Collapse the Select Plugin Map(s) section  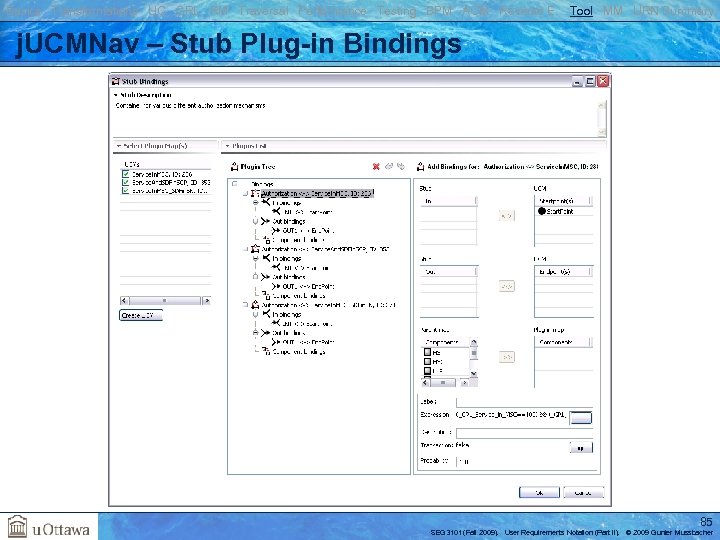point(118,146)
